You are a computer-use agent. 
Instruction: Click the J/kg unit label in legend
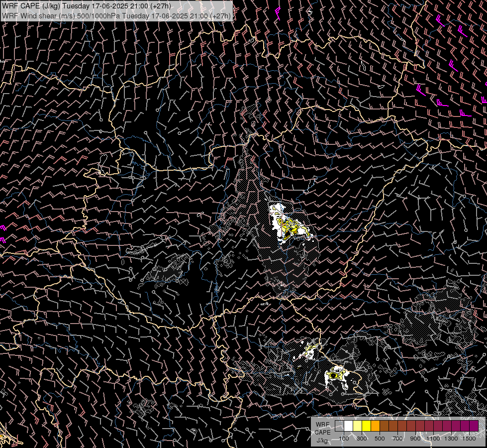point(322,440)
